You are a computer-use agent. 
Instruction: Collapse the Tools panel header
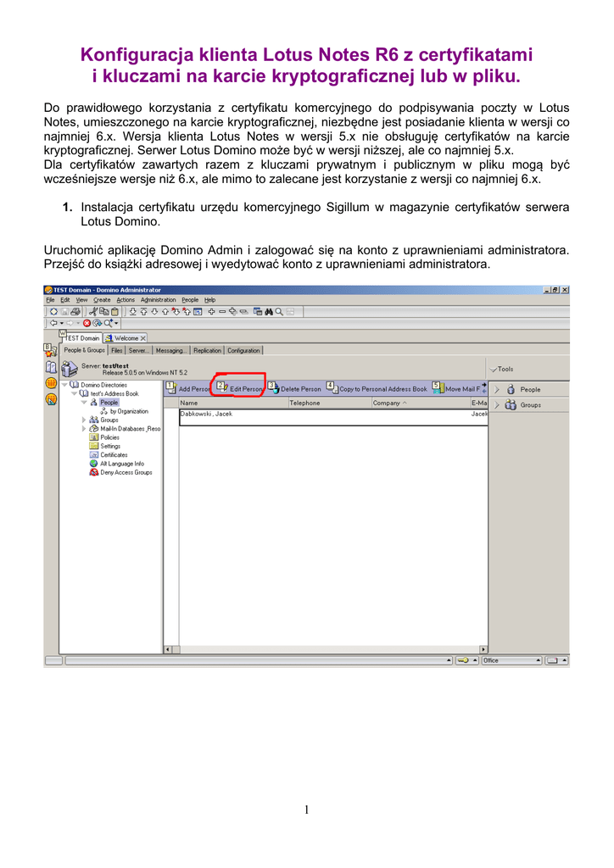494,370
